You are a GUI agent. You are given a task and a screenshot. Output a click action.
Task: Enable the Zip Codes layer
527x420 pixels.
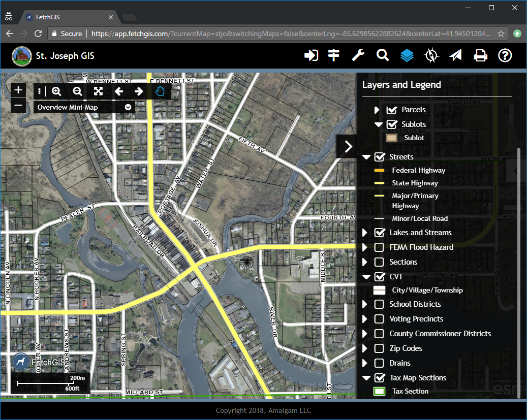[x=378, y=348]
